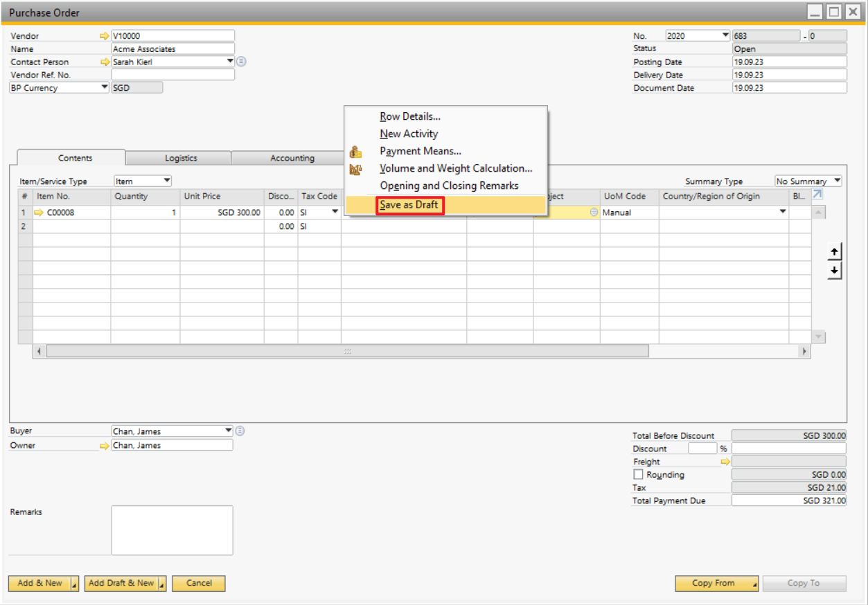Choose Payment Means menu entry

point(420,152)
